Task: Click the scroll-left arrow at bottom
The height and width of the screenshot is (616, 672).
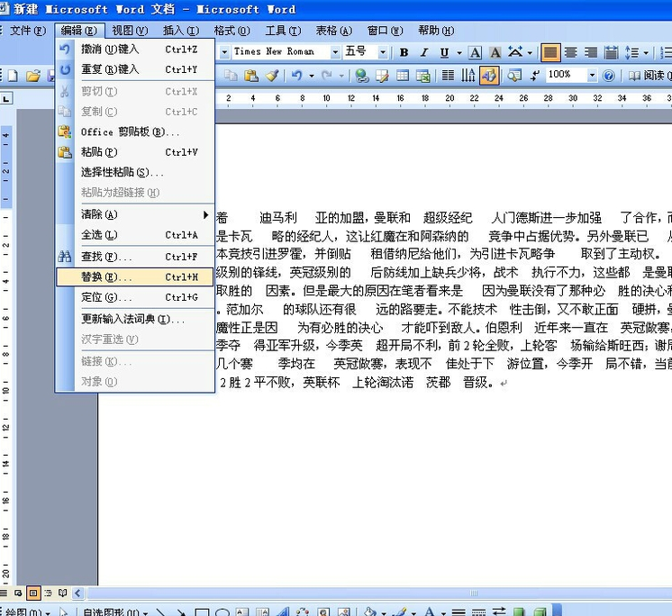Action: pos(77,593)
